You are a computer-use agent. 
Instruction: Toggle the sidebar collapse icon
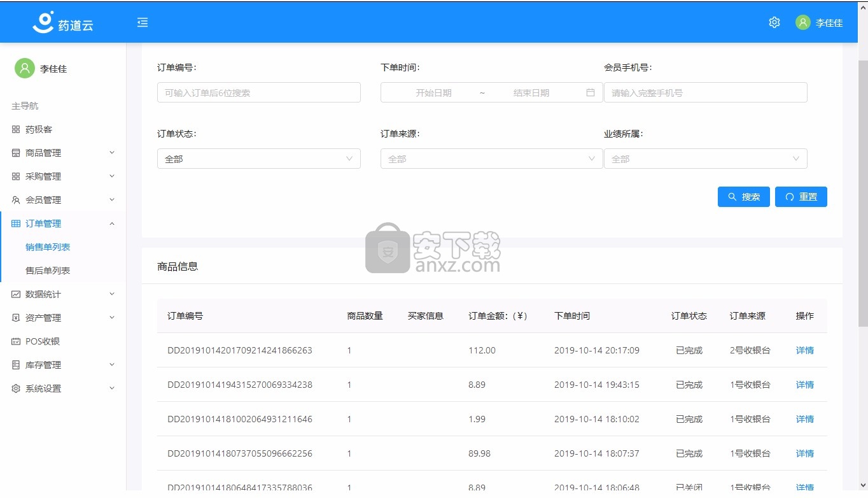tap(143, 22)
